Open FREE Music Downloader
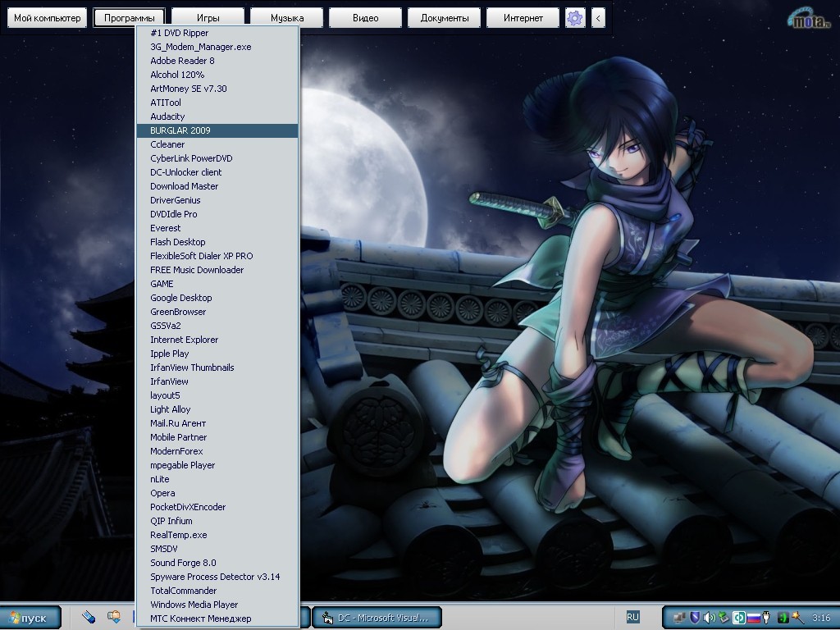Screen dimensions: 840x630 point(217,270)
